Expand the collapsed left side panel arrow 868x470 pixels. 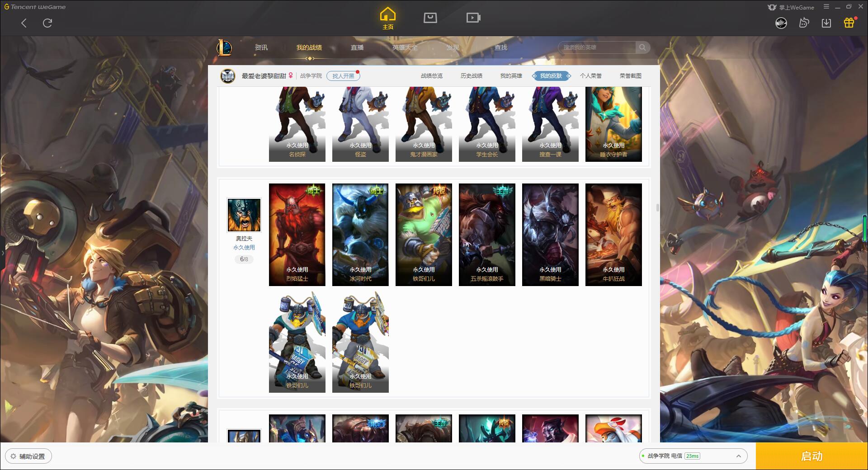pos(2,253)
